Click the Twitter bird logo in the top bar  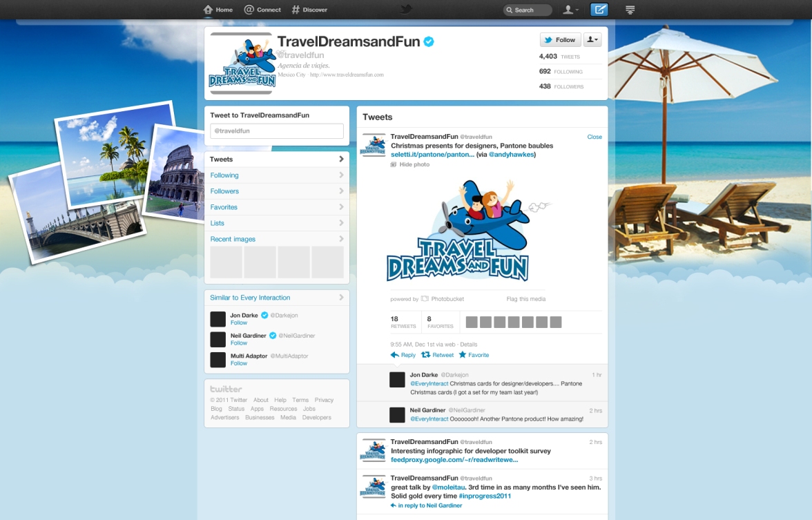(x=406, y=10)
